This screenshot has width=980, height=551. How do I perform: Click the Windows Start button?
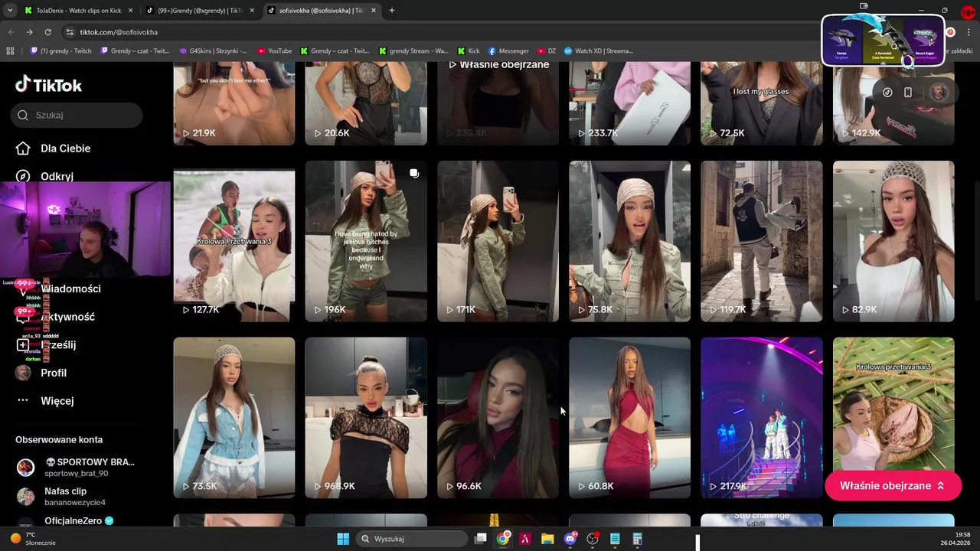point(343,539)
